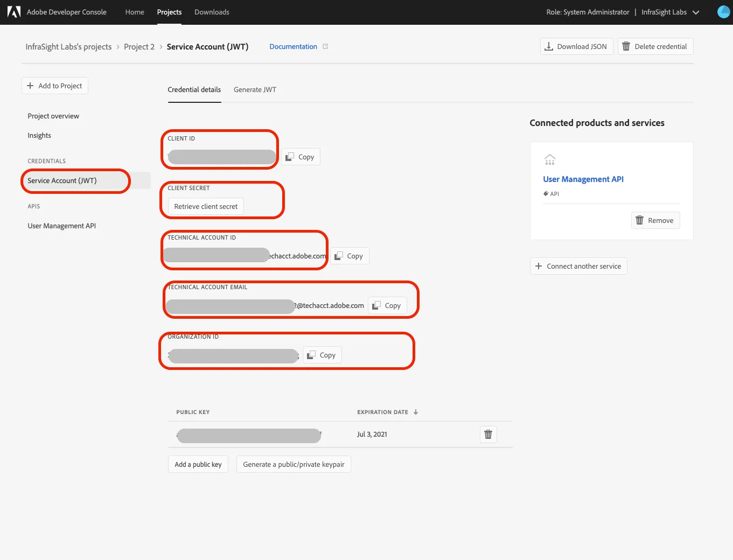
Task: Click the PUBLIC KEY column header
Action: 193,412
